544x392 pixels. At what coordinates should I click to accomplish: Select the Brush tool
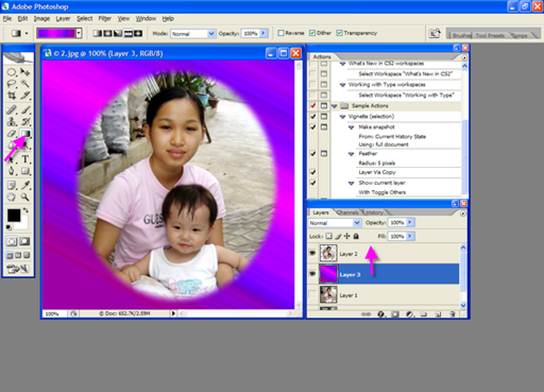25,110
